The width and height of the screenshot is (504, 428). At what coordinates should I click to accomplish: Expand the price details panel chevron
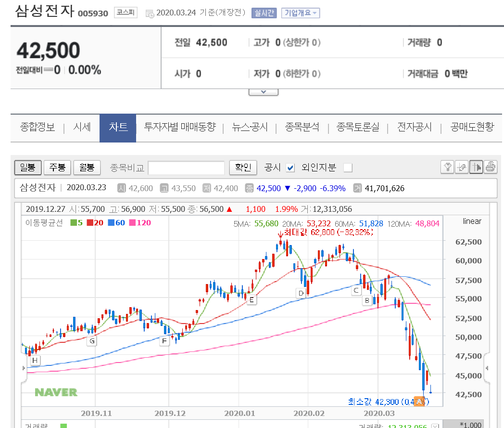coord(263,92)
